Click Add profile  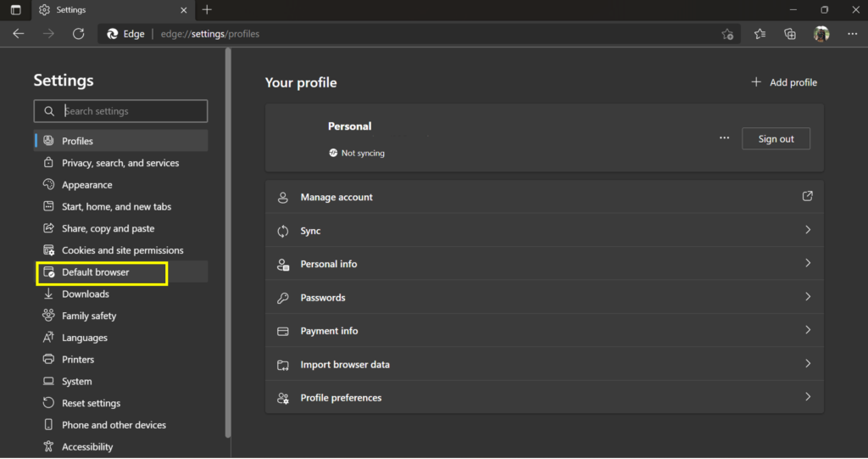point(784,82)
